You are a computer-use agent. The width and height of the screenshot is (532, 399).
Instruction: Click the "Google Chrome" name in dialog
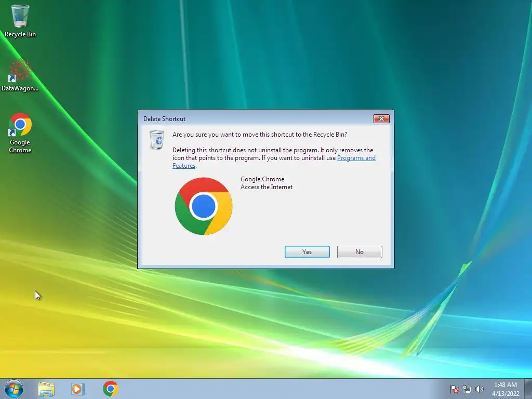(x=262, y=179)
